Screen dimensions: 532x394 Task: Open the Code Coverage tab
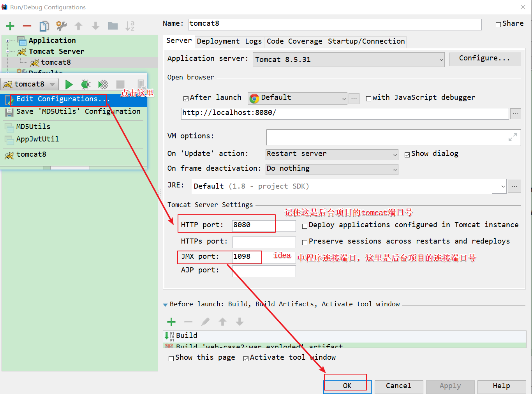[294, 41]
